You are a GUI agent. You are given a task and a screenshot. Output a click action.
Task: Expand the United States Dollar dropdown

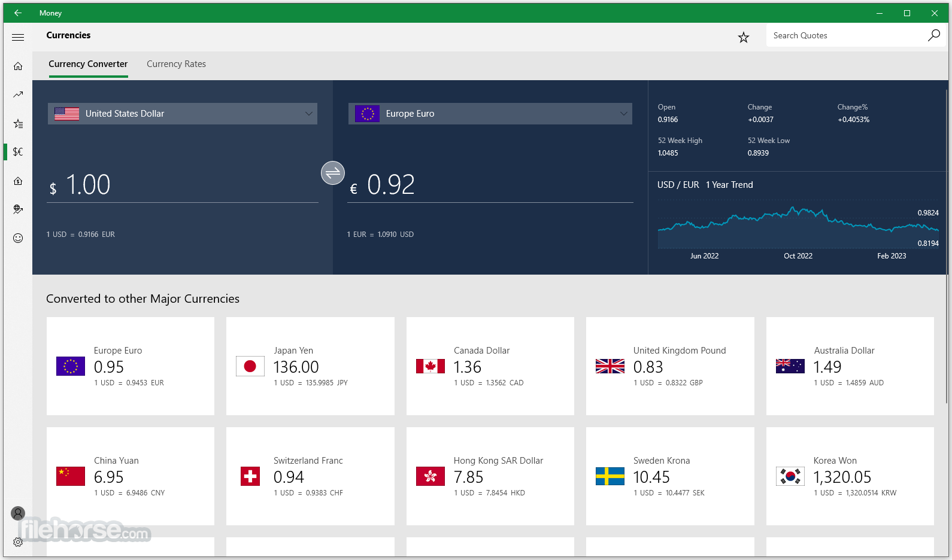pyautogui.click(x=183, y=114)
